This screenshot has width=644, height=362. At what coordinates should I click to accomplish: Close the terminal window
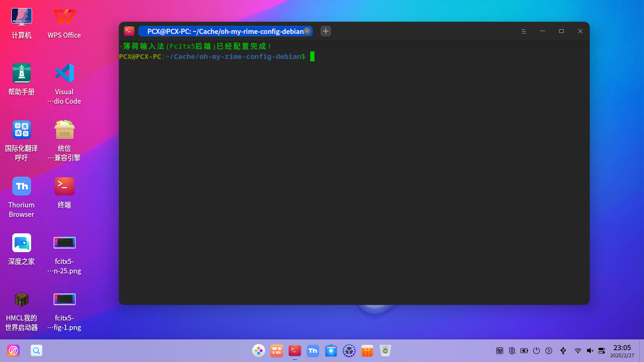580,31
